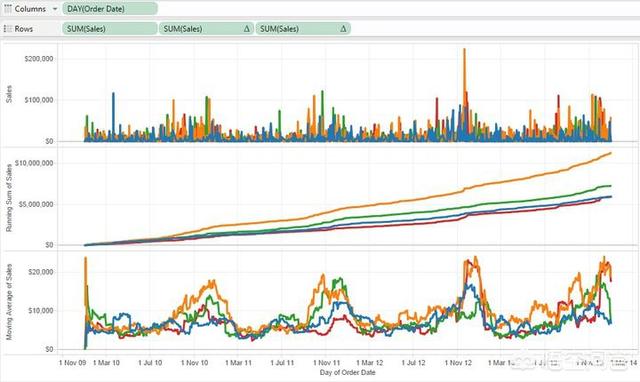
Task: Select the Moving Average of Sales axis title
Action: [x=9, y=302]
